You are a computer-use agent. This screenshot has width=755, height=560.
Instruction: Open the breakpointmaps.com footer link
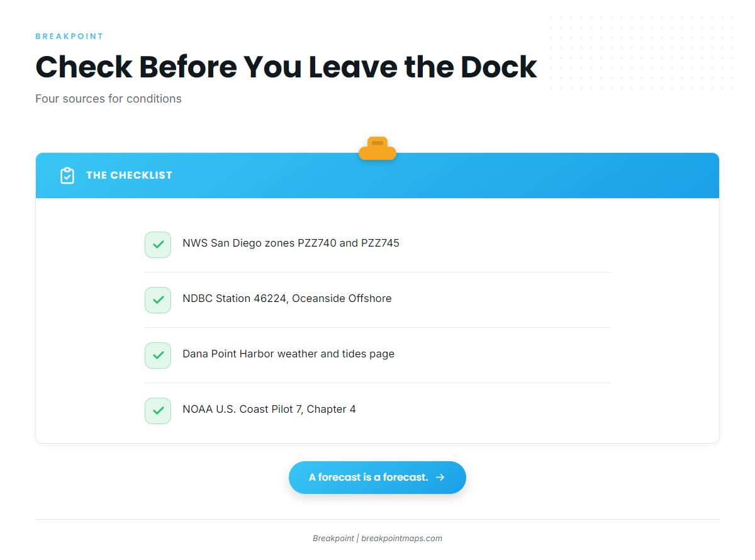pos(401,539)
